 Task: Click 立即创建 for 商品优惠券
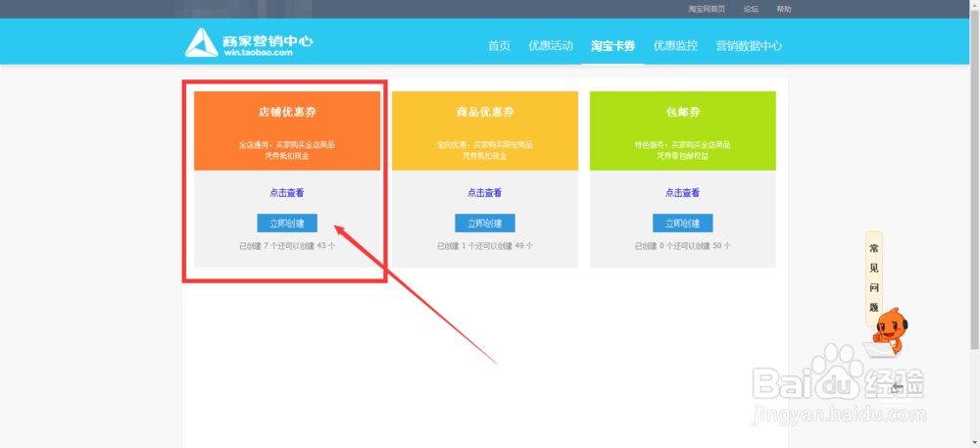tap(485, 224)
